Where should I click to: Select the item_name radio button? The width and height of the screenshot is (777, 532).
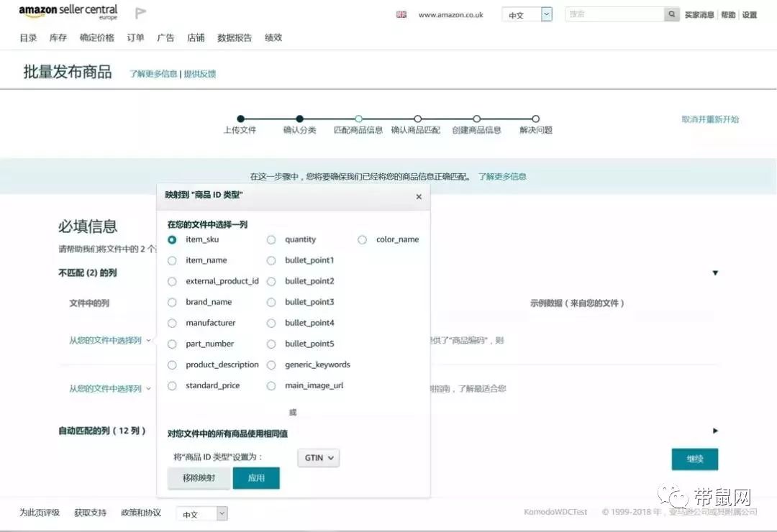tap(172, 260)
